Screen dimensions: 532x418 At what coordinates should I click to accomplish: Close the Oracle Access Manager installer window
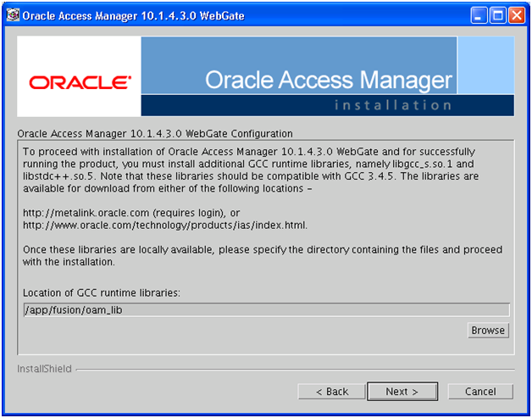[x=517, y=15]
